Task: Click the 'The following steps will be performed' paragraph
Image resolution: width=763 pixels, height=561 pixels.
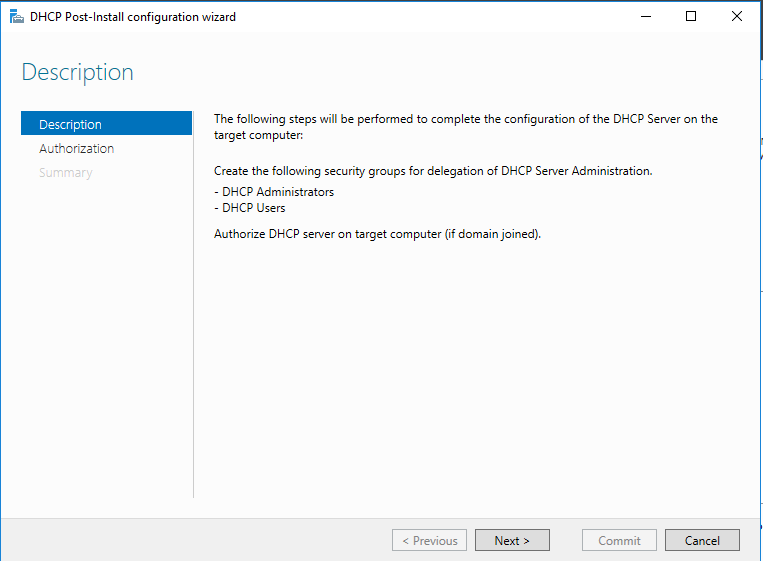Action: tap(466, 127)
